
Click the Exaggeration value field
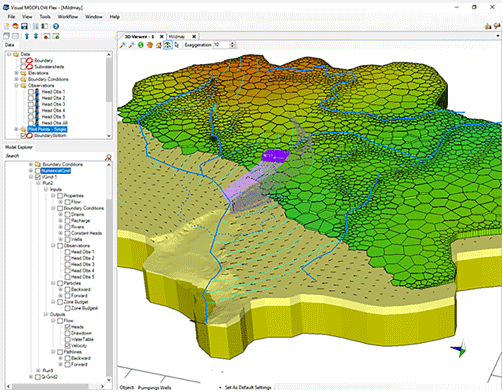(x=221, y=45)
